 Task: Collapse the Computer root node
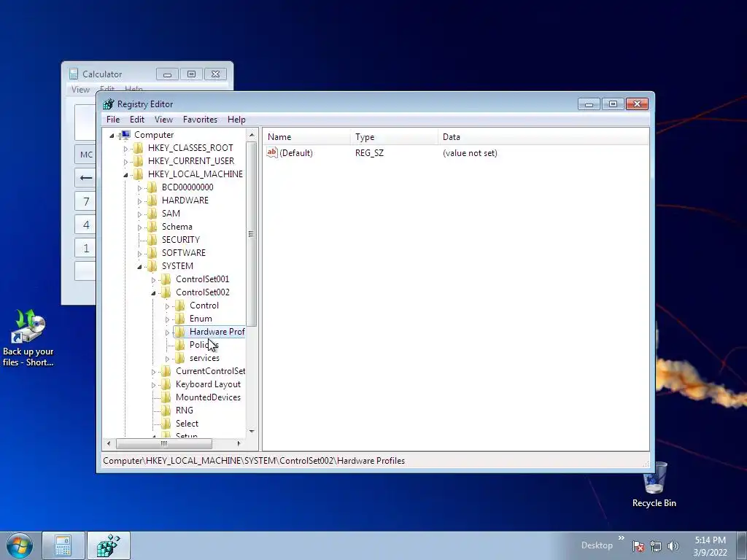point(112,136)
